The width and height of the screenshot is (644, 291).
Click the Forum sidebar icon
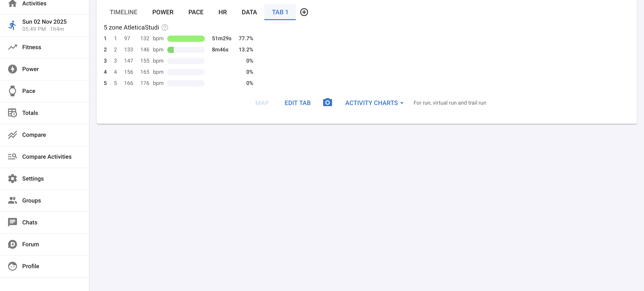coord(12,244)
